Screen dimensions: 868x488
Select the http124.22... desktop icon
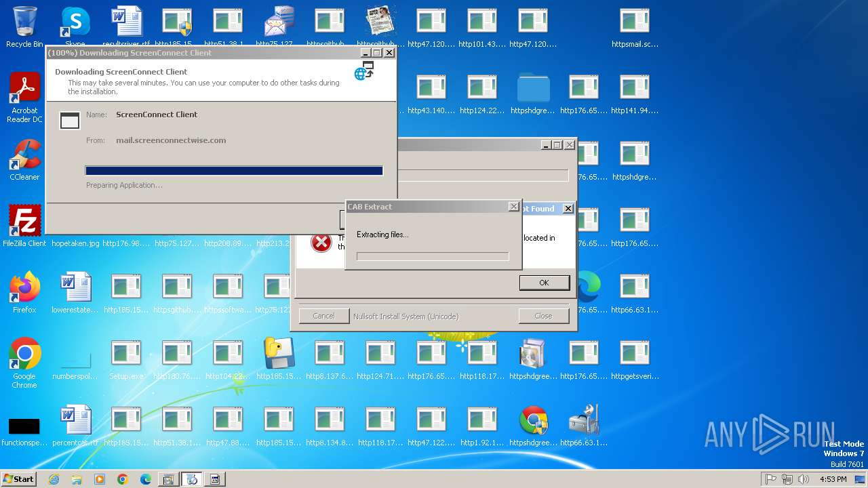[x=482, y=94]
